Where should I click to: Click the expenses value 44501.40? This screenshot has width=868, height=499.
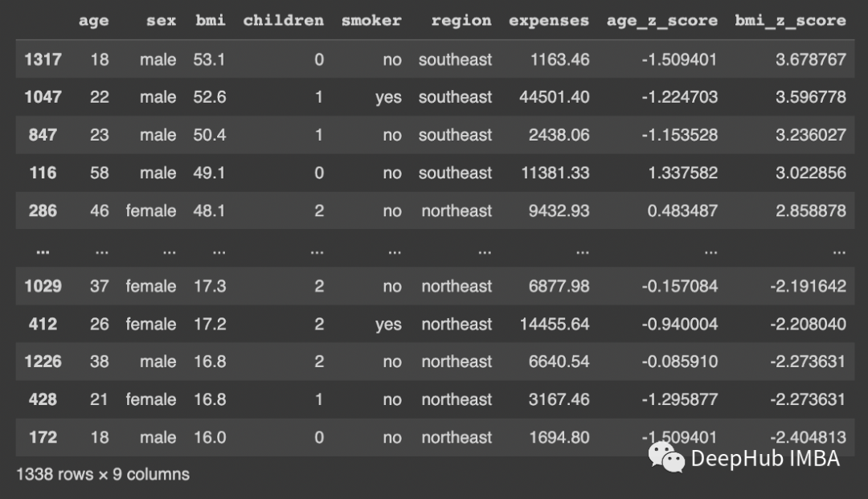[x=555, y=97]
